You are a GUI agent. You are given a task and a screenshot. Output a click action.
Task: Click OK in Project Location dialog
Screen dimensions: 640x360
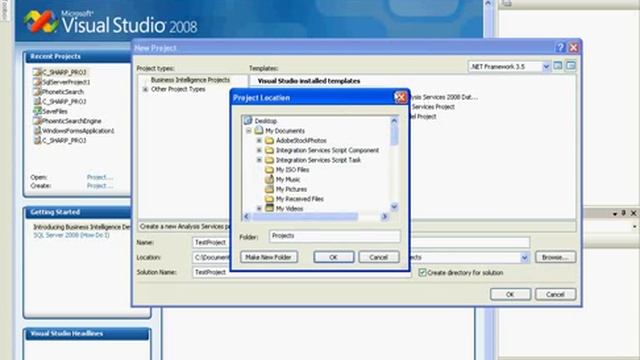pos(333,257)
